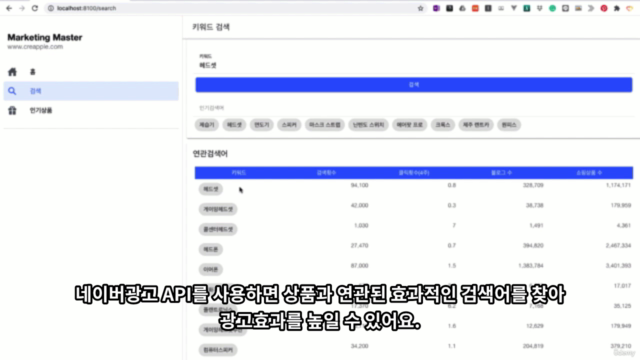
Task: Select the 면도기 popular keyword chip
Action: [262, 125]
